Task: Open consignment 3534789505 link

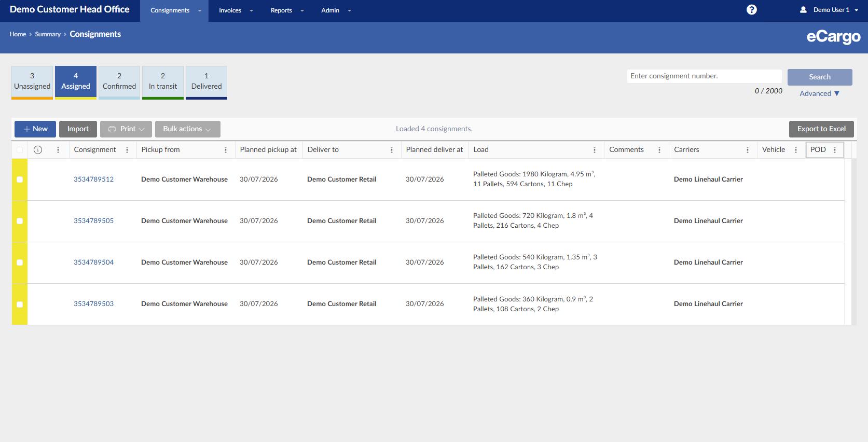Action: 93,221
